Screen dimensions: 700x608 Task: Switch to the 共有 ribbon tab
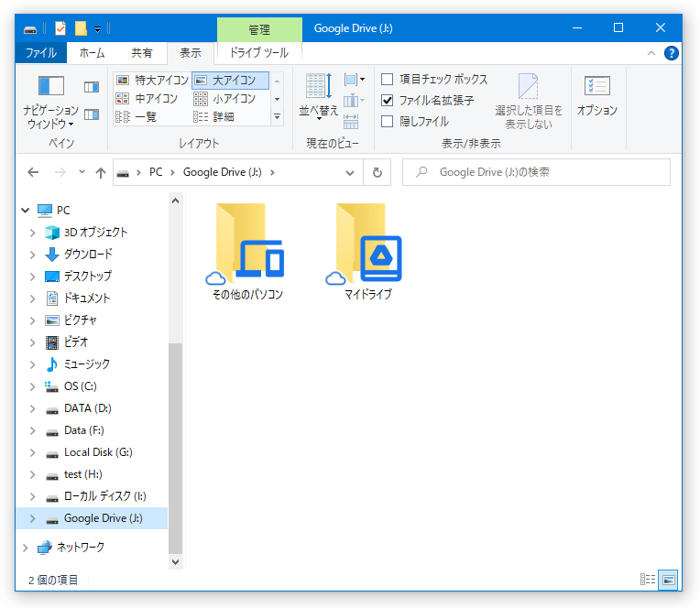coord(141,53)
